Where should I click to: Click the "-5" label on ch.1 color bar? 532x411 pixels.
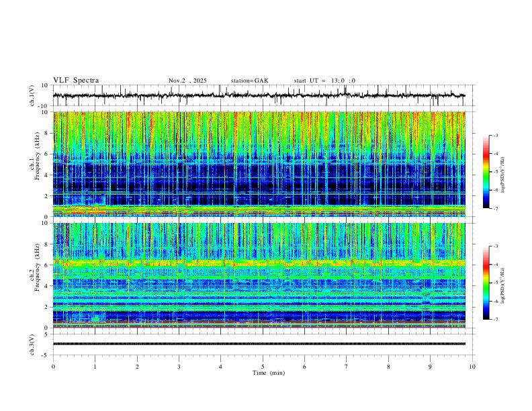tap(496, 172)
